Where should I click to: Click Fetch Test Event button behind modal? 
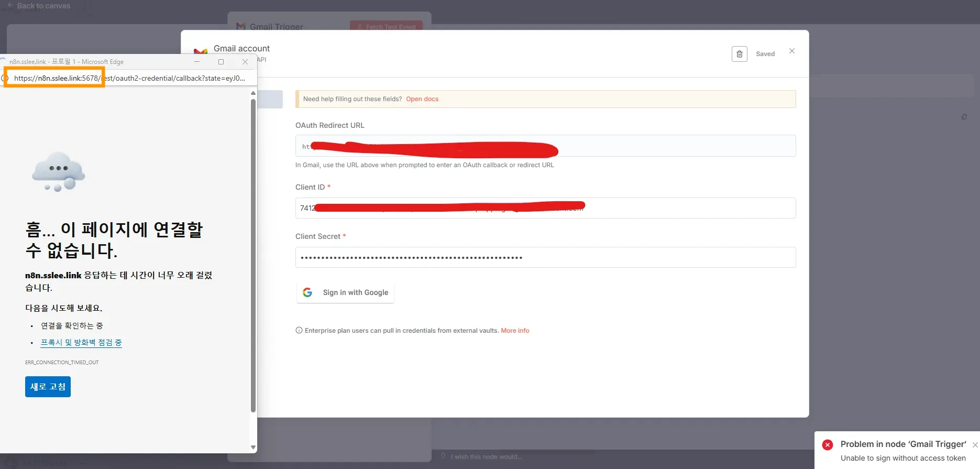pos(386,26)
